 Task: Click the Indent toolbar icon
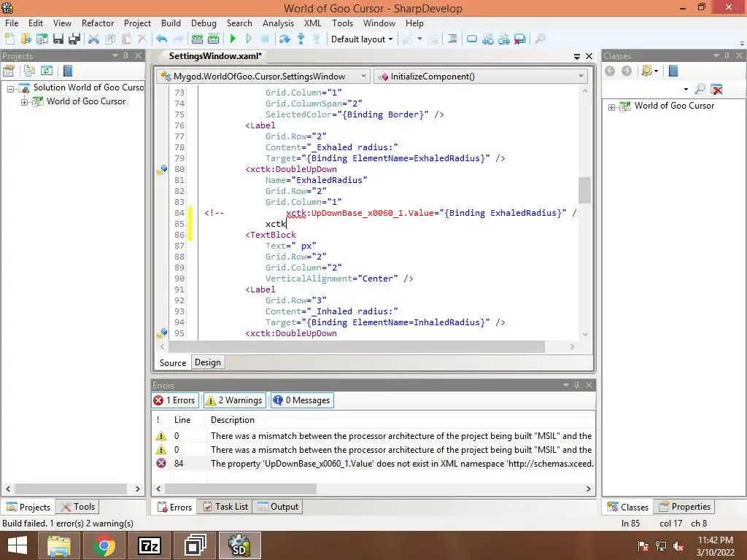pyautogui.click(x=452, y=39)
